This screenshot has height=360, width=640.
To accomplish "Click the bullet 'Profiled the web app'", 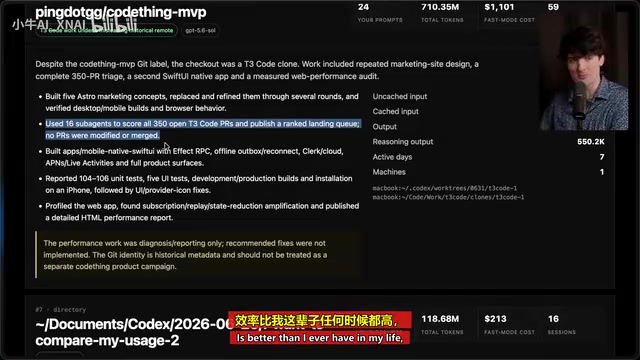I will click(202, 211).
